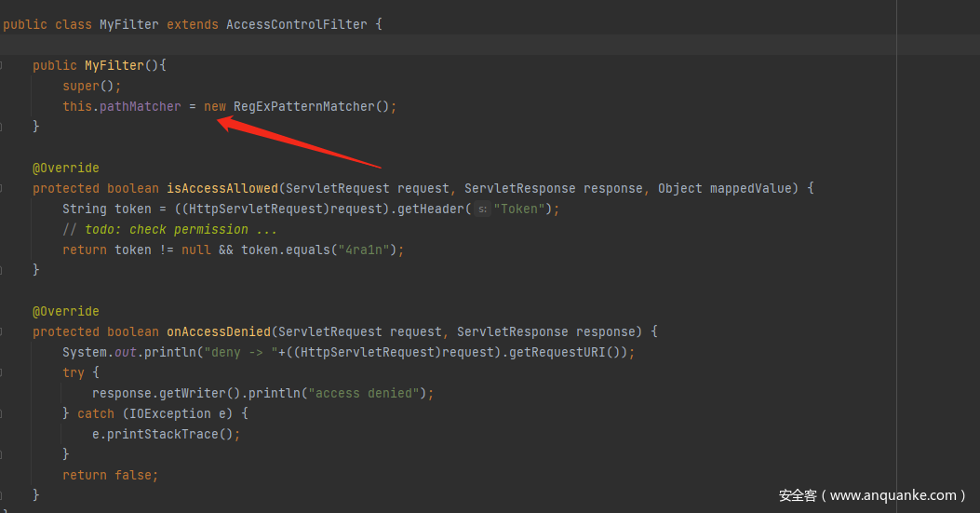Click the "access denied" string literal

coord(364,393)
